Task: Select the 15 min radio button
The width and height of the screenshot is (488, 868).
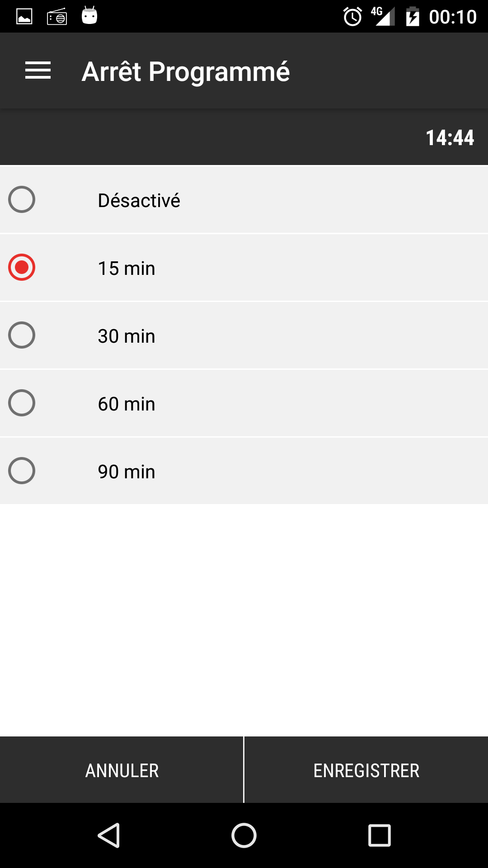Action: [22, 267]
